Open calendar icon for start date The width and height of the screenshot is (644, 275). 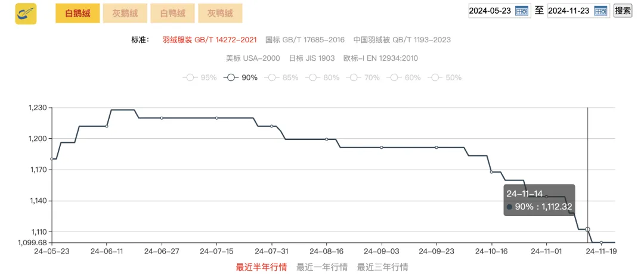click(x=522, y=11)
